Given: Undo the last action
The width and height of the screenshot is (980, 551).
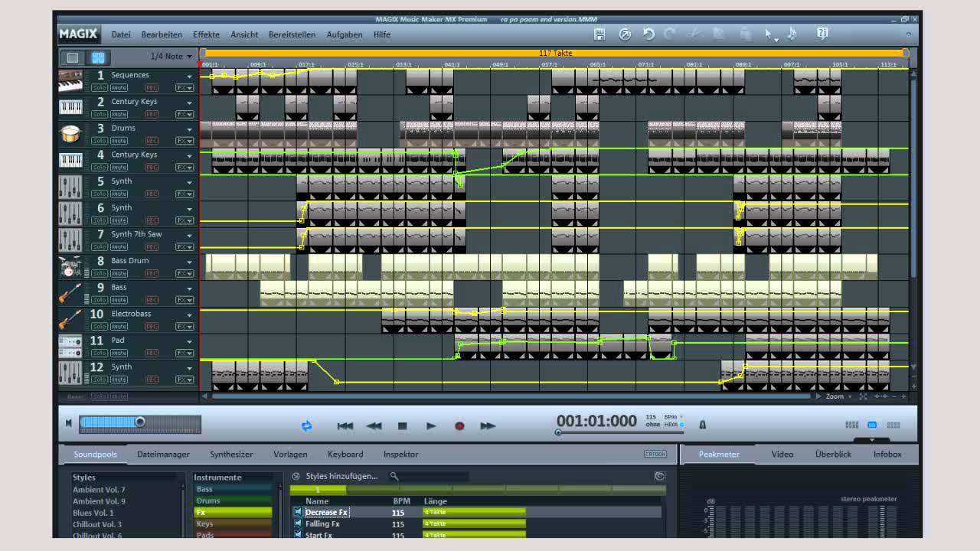Looking at the screenshot, I should [x=648, y=34].
